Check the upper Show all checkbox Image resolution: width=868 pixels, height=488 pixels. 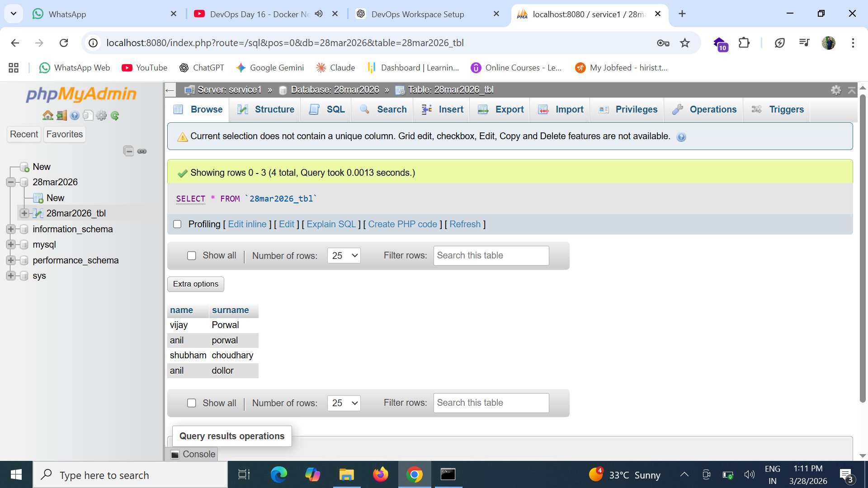[x=192, y=256]
